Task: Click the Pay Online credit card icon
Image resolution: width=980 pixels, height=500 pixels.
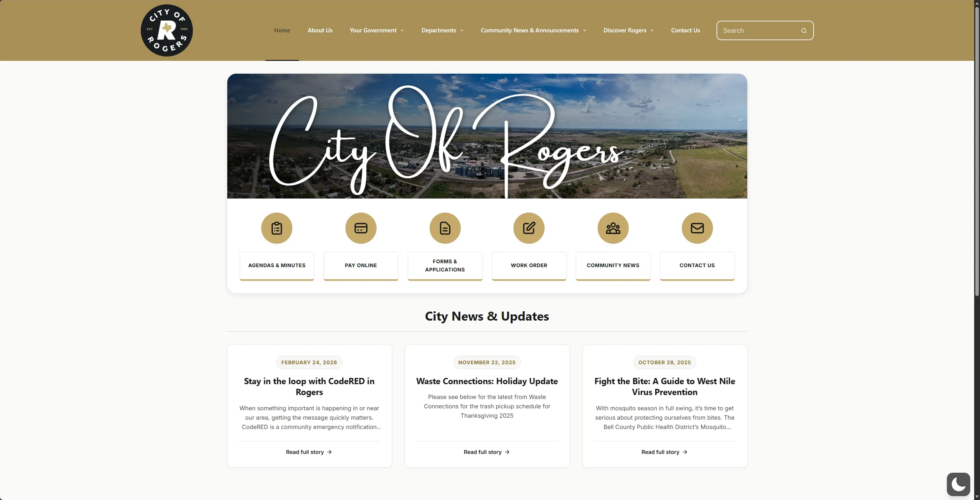Action: [x=360, y=228]
